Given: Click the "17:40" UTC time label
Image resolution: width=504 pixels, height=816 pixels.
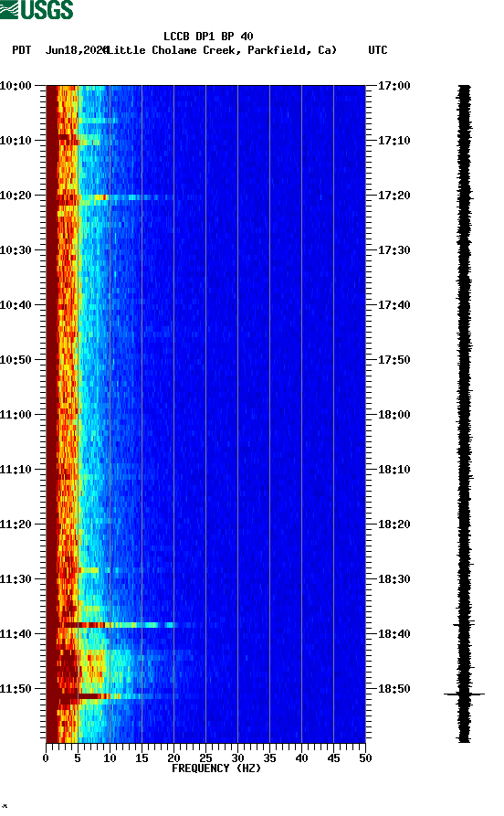Looking at the screenshot, I should click(x=394, y=305).
